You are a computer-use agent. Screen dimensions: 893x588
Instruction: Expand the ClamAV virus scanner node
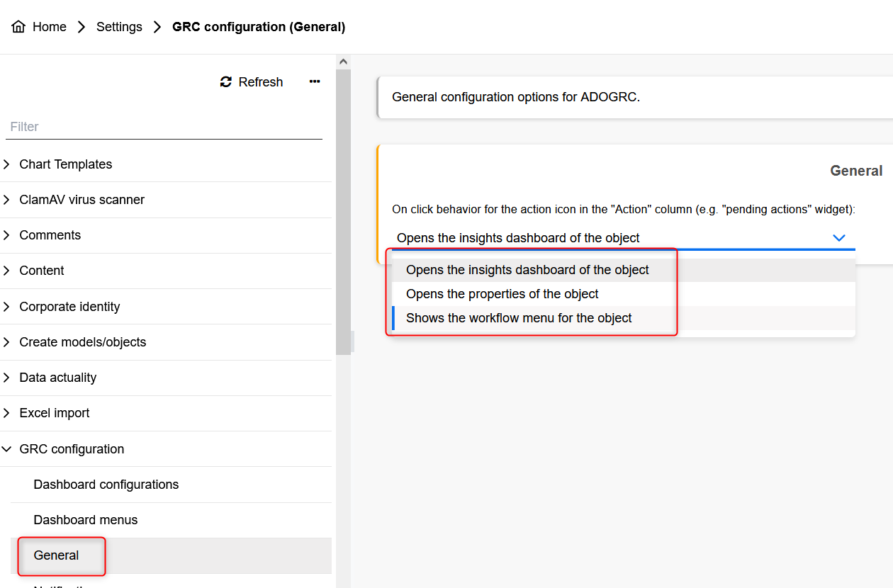pyautogui.click(x=7, y=200)
